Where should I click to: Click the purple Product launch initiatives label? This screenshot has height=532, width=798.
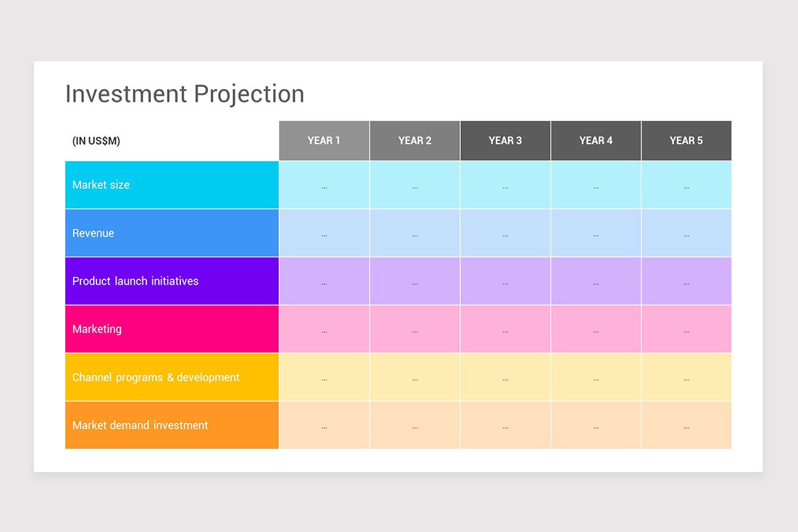point(172,281)
